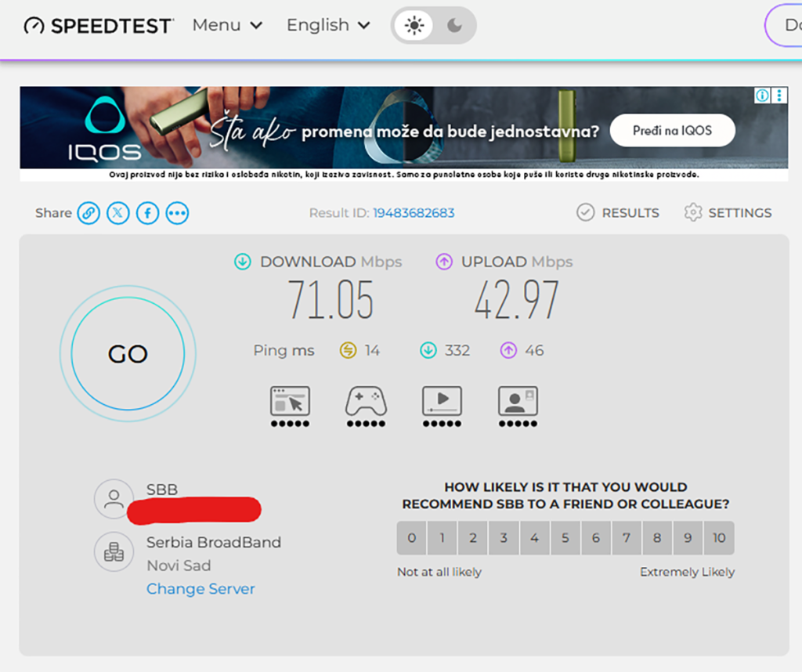Open the English language dropdown

(x=328, y=24)
